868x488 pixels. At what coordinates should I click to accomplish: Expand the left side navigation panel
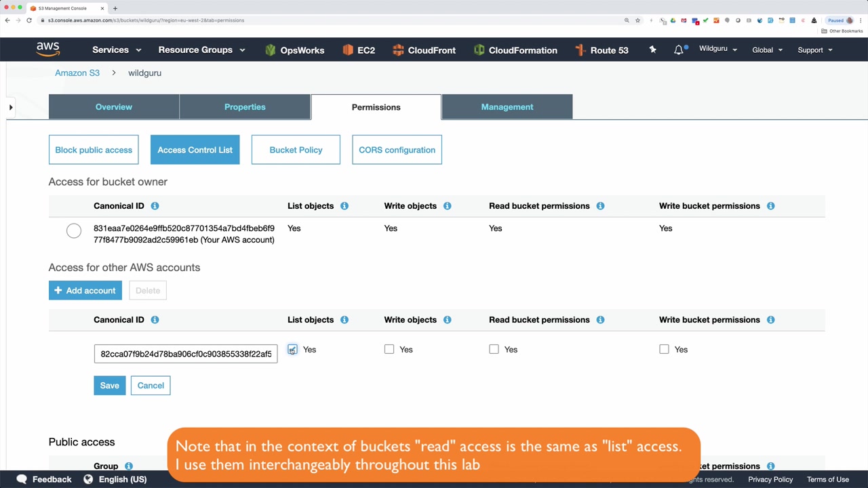[11, 107]
